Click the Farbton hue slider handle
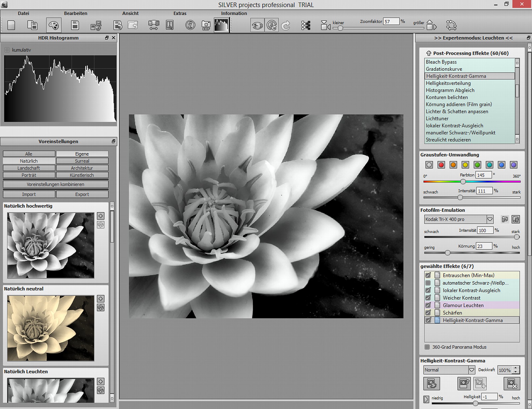 (463, 182)
